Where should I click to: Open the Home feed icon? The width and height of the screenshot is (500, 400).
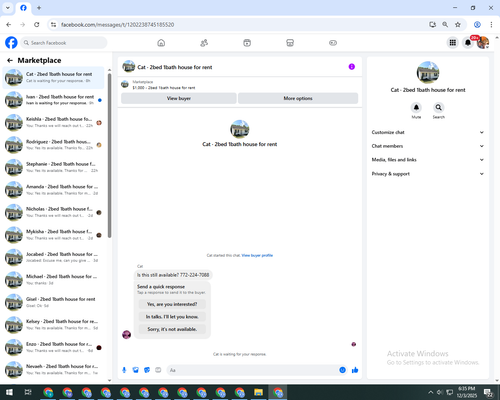point(161,43)
